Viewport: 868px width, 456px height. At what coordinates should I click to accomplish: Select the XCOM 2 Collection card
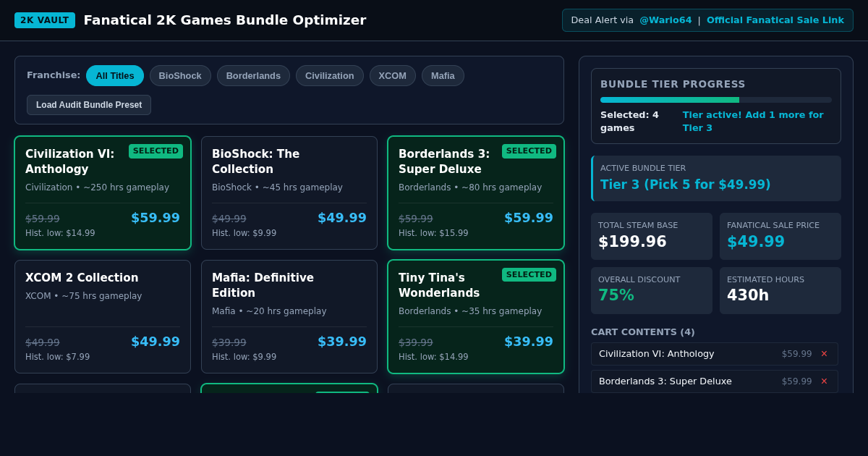pos(103,317)
